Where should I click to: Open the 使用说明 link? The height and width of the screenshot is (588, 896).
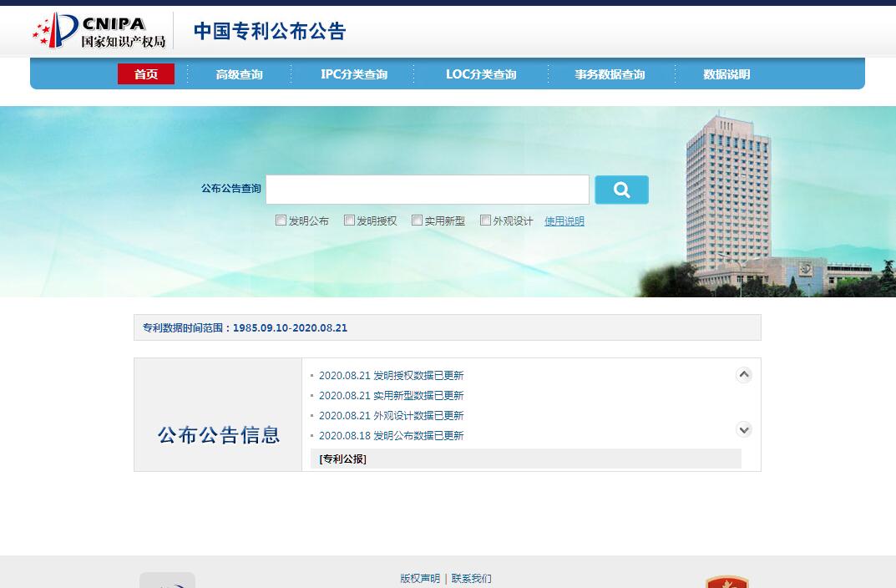pos(564,221)
